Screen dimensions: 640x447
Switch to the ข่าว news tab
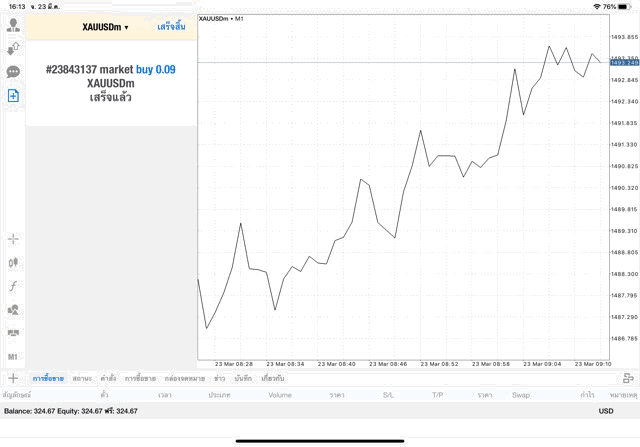point(219,379)
